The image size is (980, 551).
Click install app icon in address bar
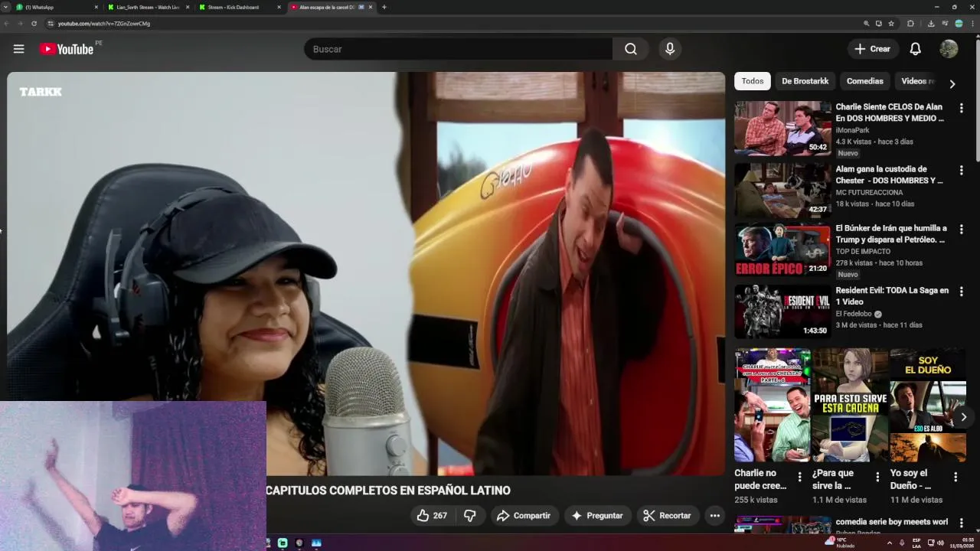[x=879, y=24]
